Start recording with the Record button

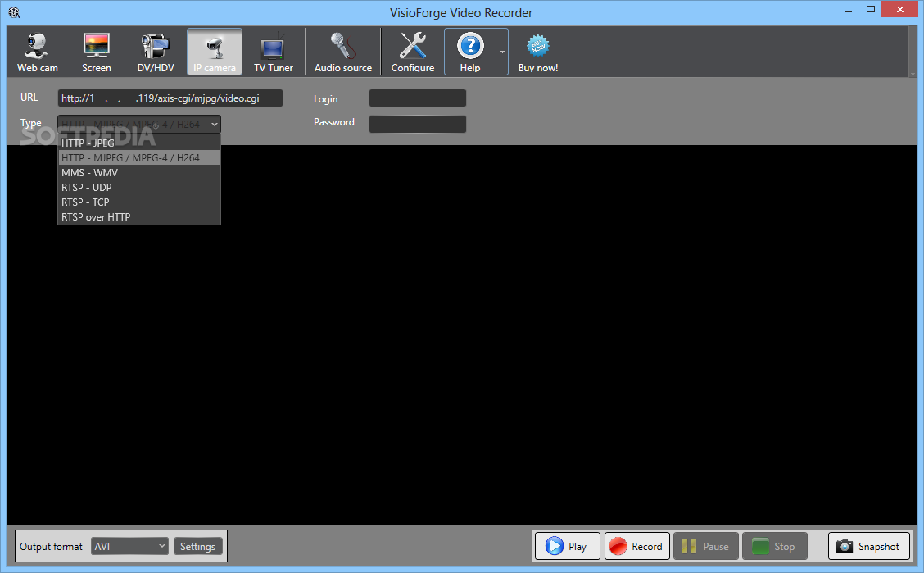pos(637,547)
